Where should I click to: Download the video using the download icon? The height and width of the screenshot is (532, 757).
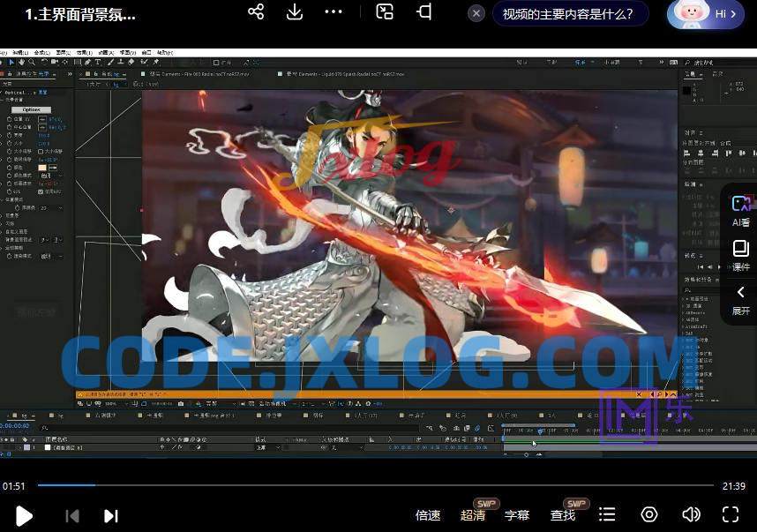(x=295, y=12)
